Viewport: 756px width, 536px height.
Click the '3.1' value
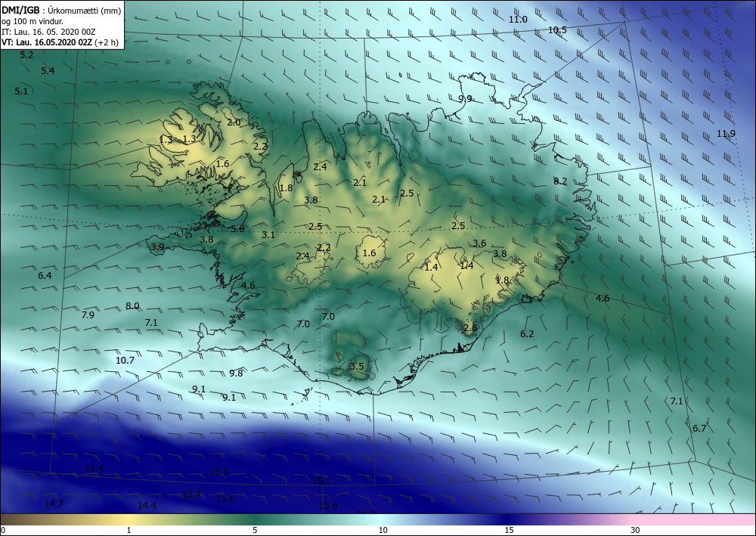268,235
